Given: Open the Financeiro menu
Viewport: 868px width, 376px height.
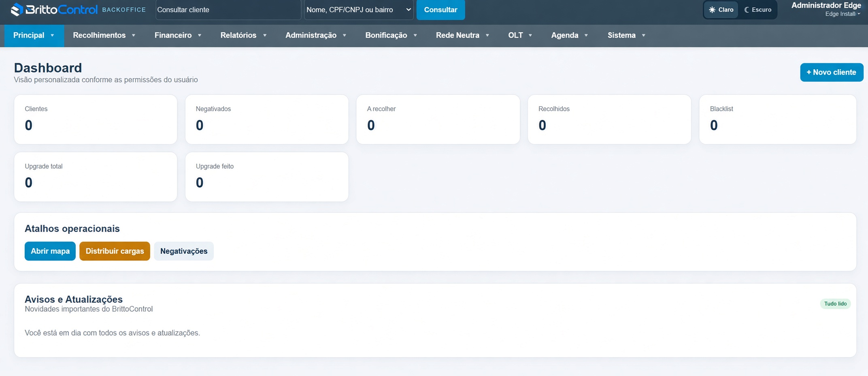Looking at the screenshot, I should 178,35.
